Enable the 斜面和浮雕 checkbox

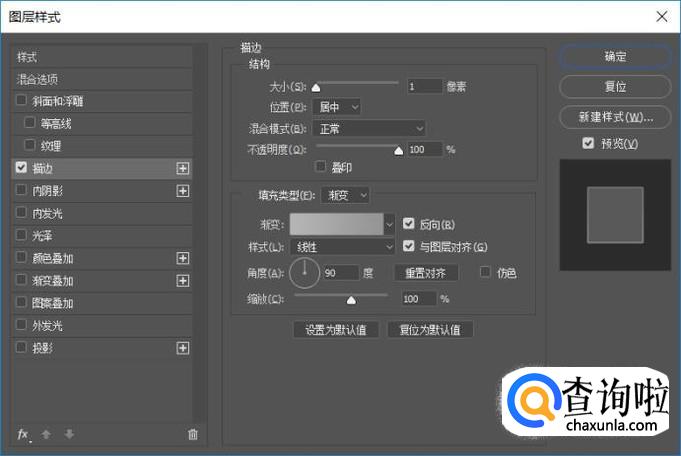click(21, 100)
